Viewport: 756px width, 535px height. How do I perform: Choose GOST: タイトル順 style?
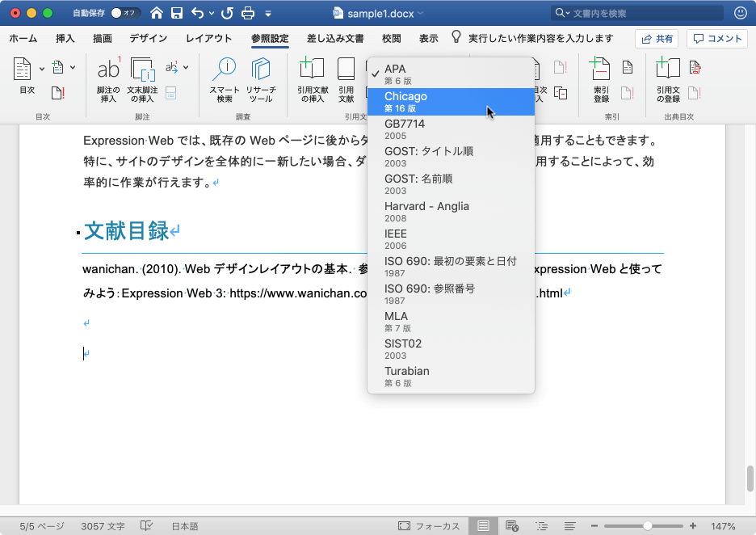(x=451, y=157)
